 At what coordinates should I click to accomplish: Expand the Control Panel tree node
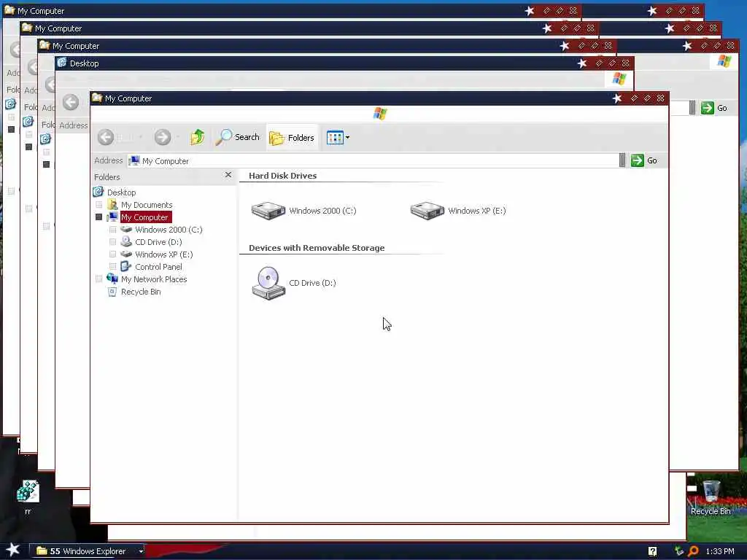tap(112, 267)
